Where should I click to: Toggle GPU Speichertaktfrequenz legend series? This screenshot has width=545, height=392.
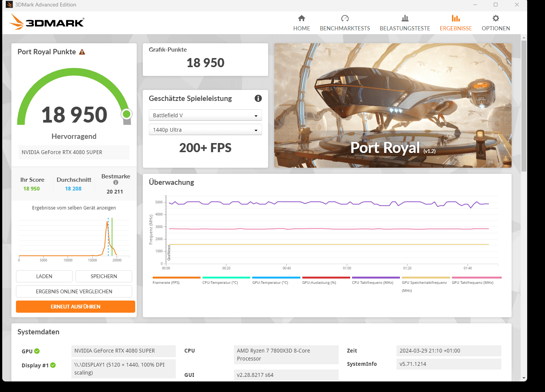(x=426, y=285)
